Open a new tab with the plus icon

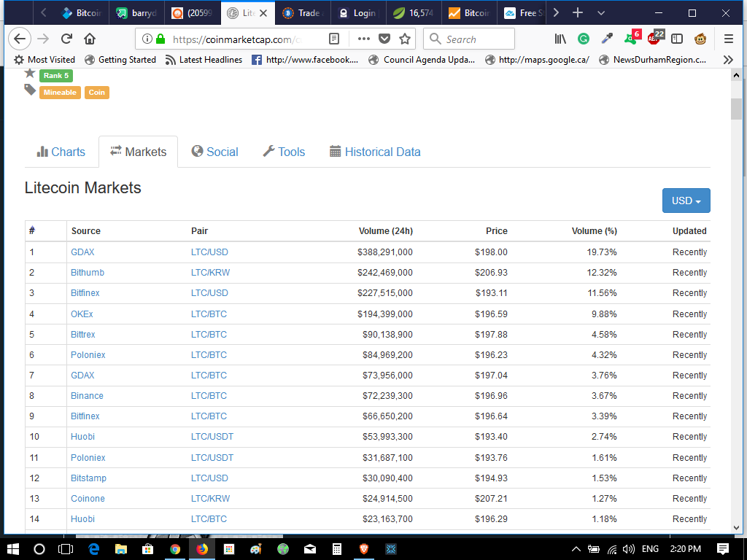pyautogui.click(x=578, y=13)
